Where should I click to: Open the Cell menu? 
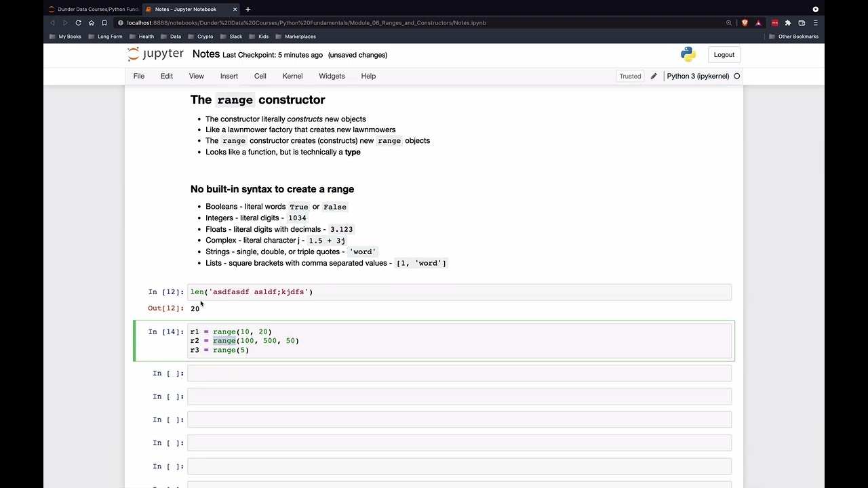[260, 76]
